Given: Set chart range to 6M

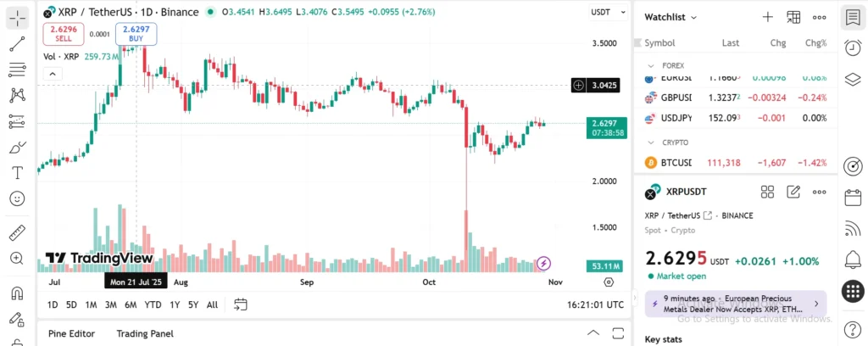Looking at the screenshot, I should coord(131,304).
